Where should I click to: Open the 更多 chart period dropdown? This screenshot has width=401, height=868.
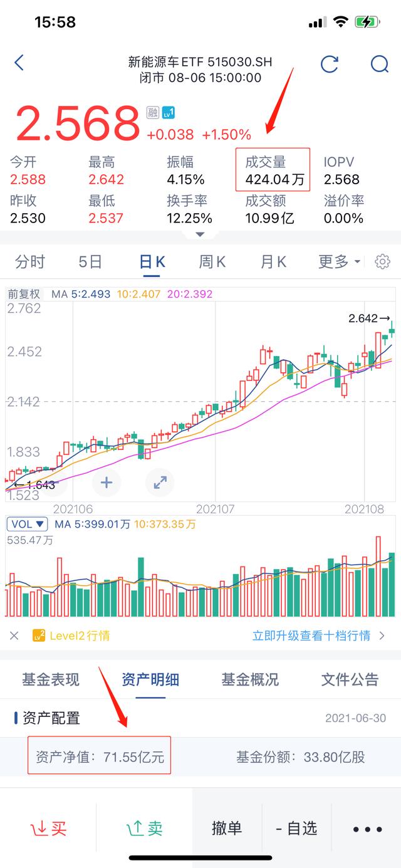click(339, 261)
